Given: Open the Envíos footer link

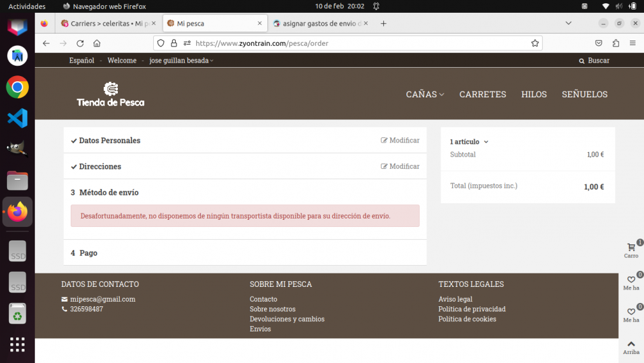Looking at the screenshot, I should (x=260, y=329).
